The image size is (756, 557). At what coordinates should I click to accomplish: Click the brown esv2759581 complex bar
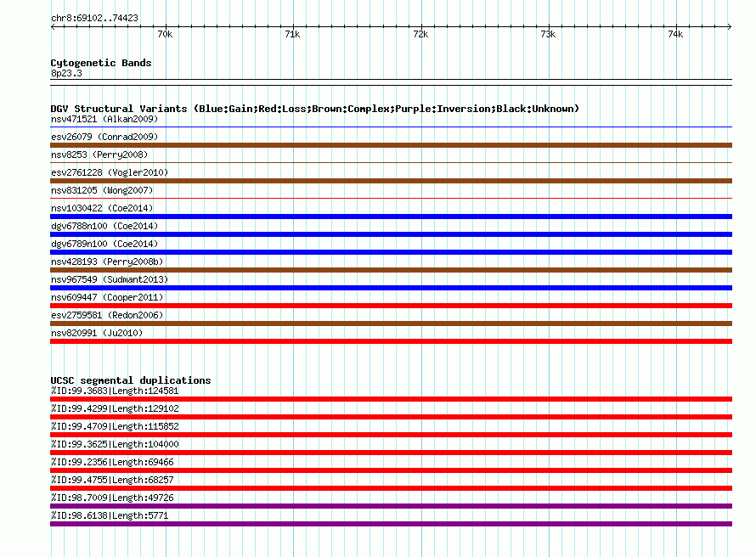[x=391, y=324]
